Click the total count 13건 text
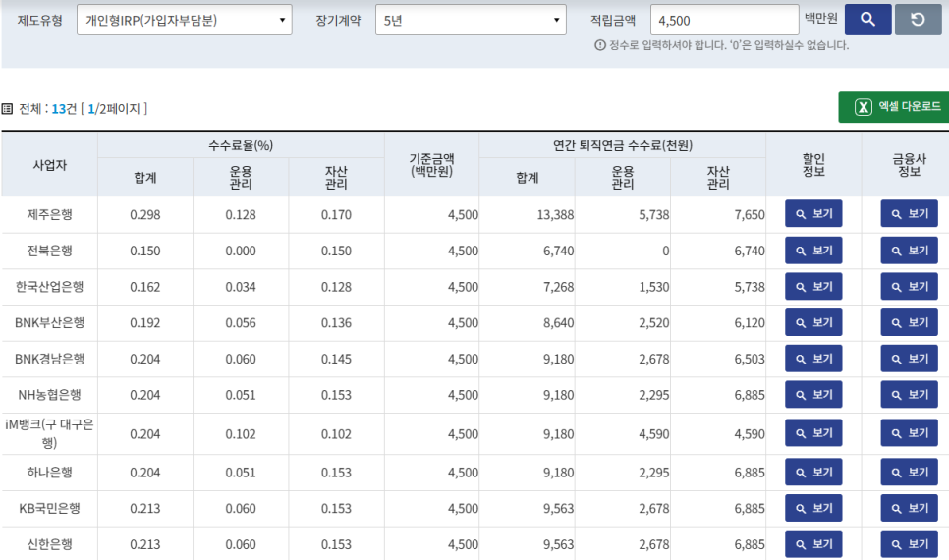 click(64, 108)
